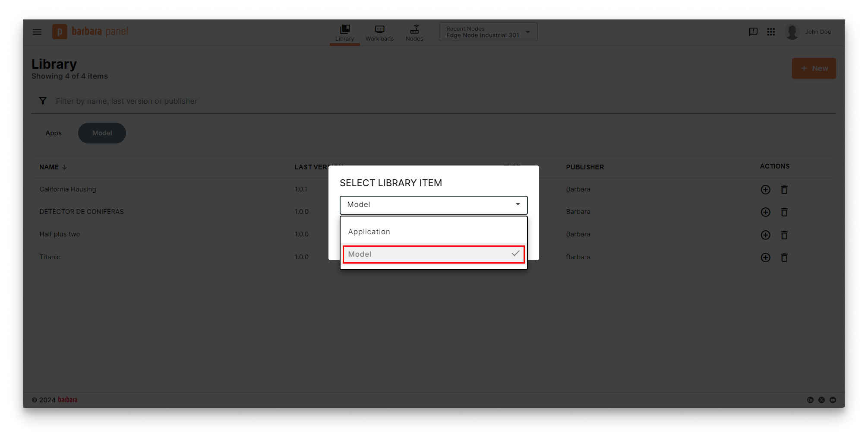Click the add icon for Half plus two
Screen dimensions: 868x436
point(765,235)
